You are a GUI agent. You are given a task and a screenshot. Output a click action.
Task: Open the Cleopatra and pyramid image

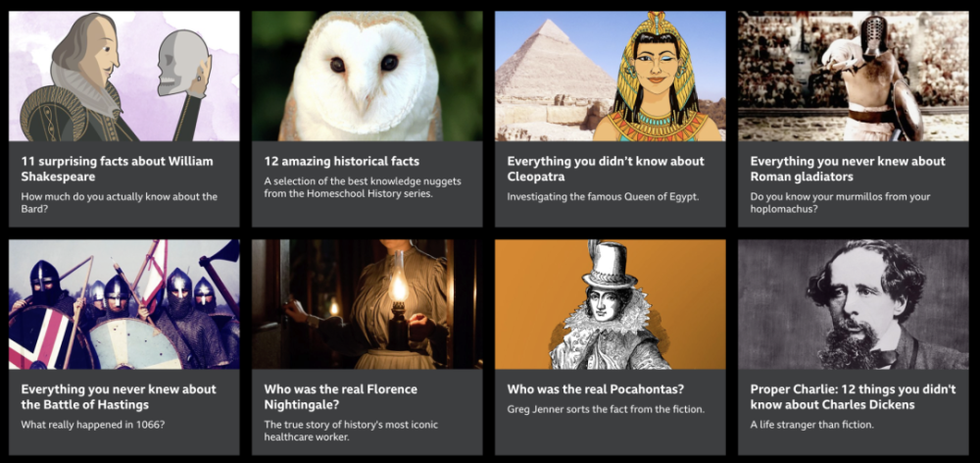(x=610, y=76)
